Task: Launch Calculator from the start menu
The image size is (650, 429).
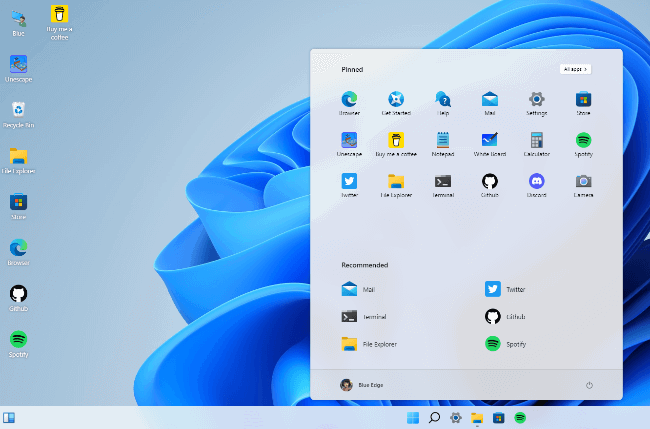Action: [x=536, y=144]
